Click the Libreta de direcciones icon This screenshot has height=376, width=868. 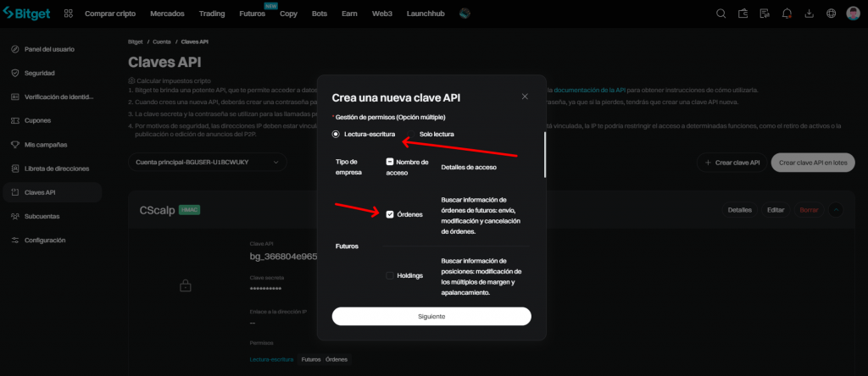pos(15,169)
